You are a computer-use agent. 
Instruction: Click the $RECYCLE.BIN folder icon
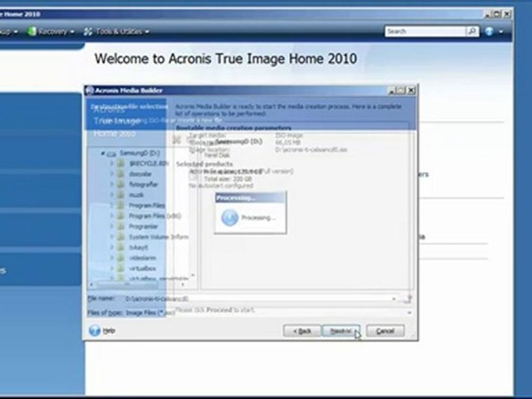tap(121, 163)
